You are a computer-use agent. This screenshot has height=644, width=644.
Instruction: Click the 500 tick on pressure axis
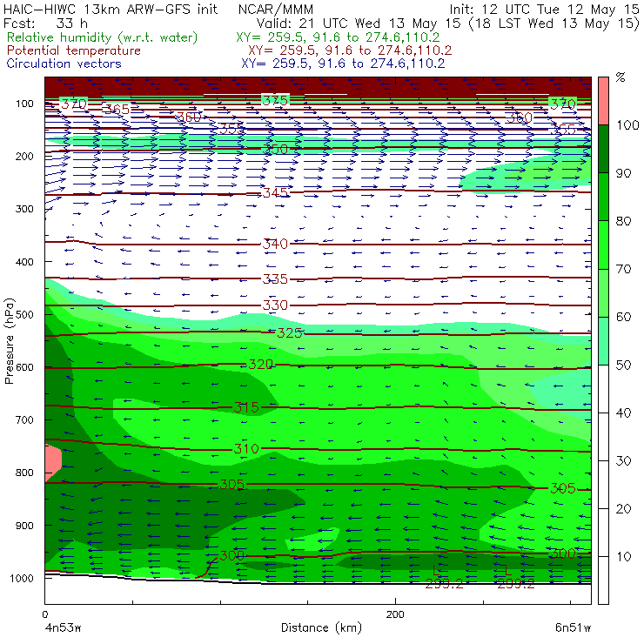24,314
